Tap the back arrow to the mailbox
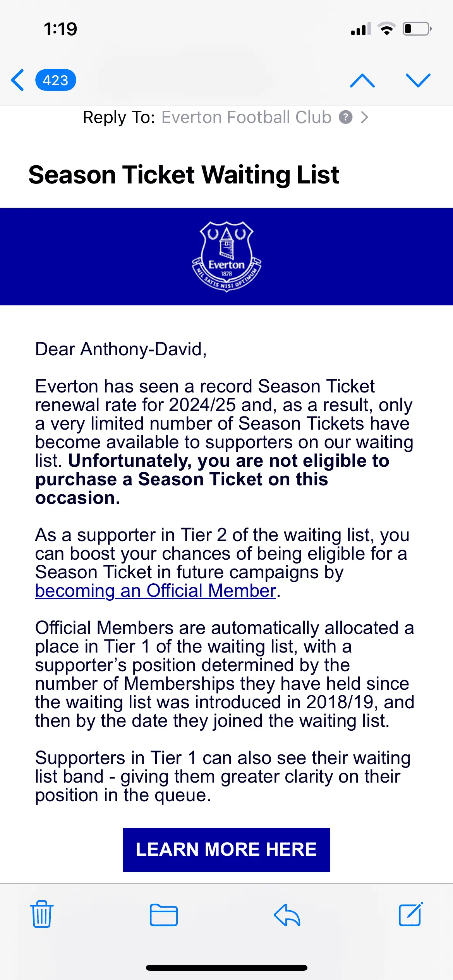This screenshot has width=453, height=980. (x=17, y=80)
